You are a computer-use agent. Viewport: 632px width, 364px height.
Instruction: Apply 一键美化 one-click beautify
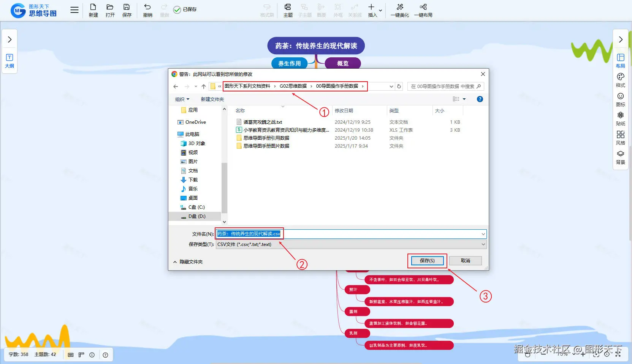tap(400, 10)
